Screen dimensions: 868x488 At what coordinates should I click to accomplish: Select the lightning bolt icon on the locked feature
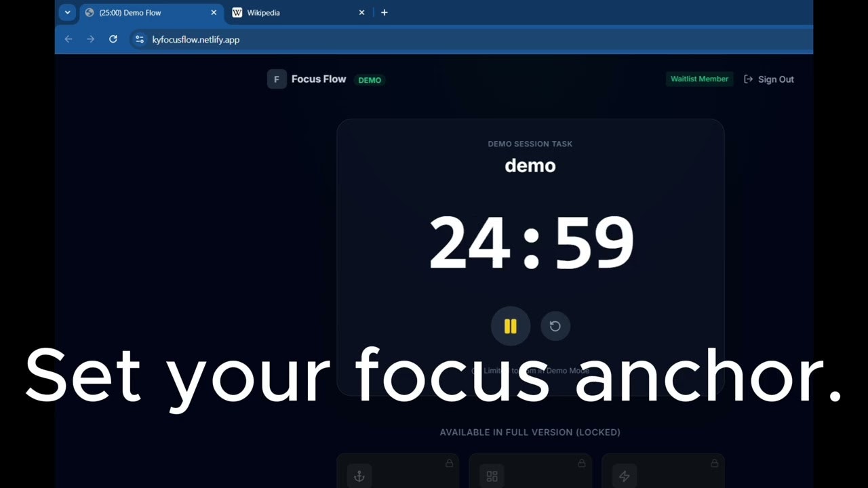click(625, 476)
